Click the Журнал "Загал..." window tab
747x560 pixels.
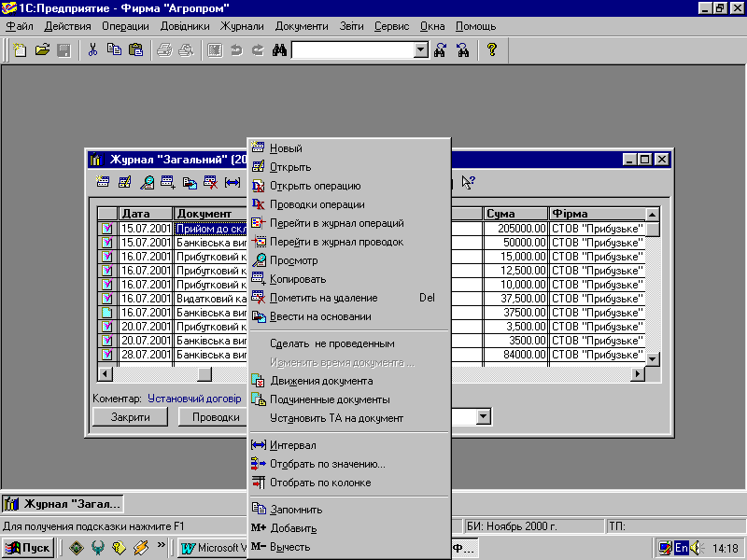(63, 504)
